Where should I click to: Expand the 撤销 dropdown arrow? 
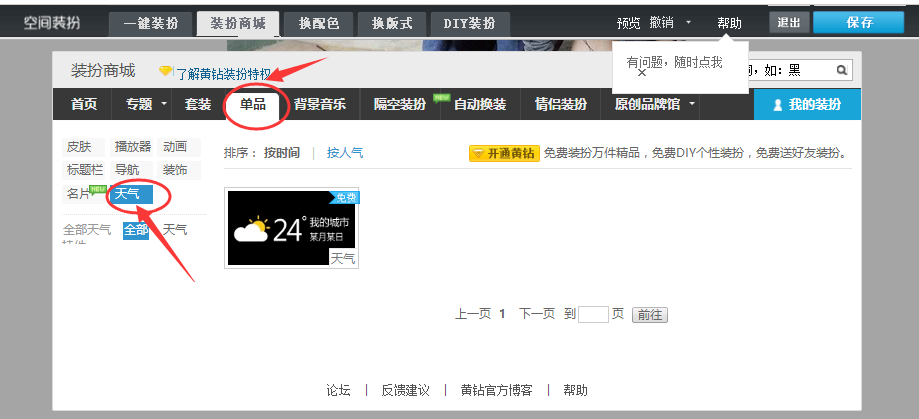688,23
